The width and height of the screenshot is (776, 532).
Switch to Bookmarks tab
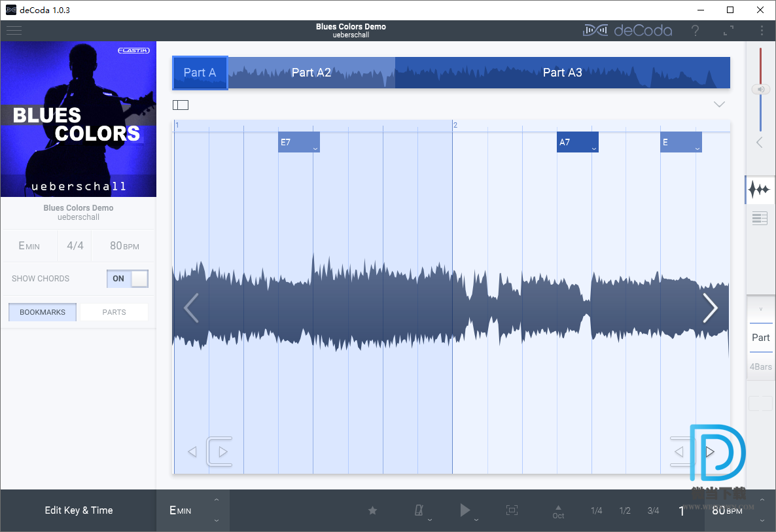pyautogui.click(x=43, y=312)
